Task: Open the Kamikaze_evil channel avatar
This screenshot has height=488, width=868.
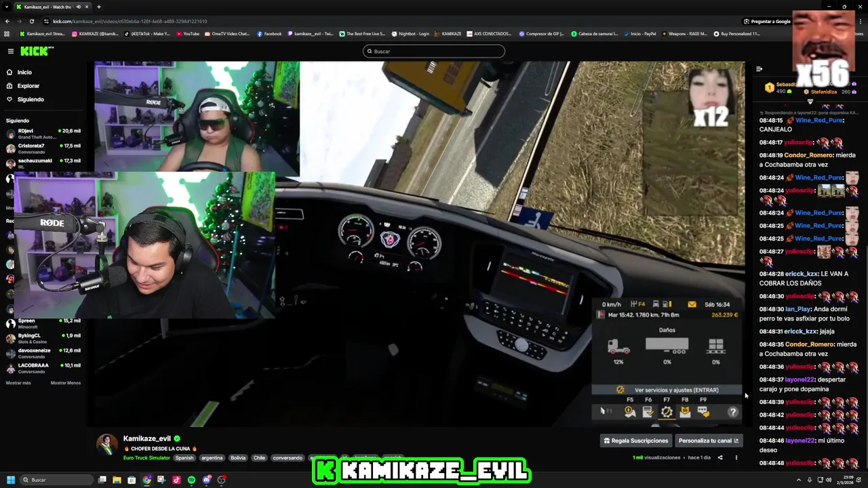Action: 106,445
